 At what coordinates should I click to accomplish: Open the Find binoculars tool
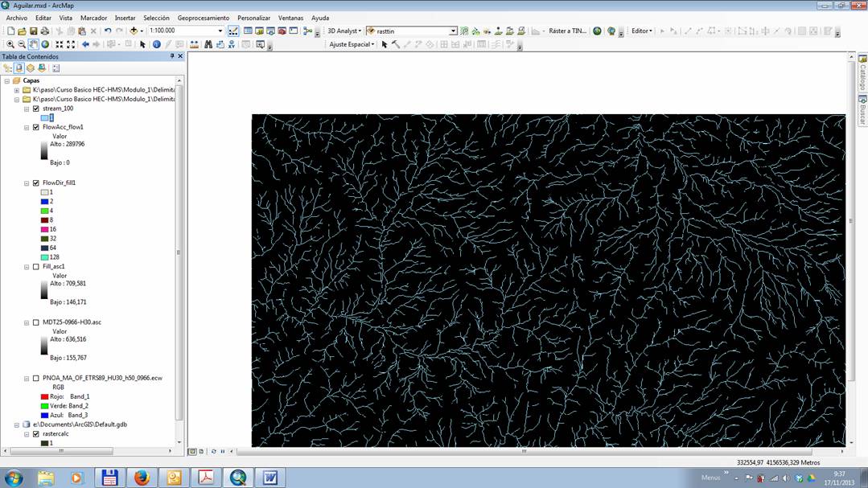coord(208,44)
